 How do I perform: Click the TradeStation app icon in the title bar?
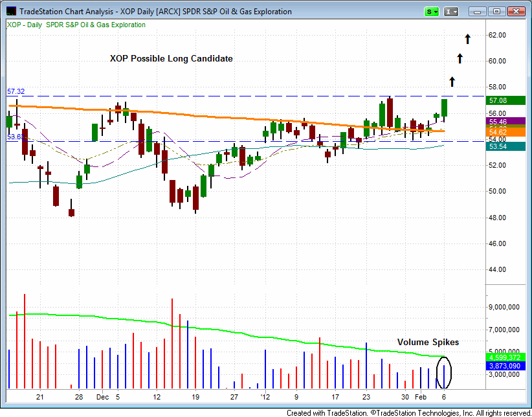11,11
